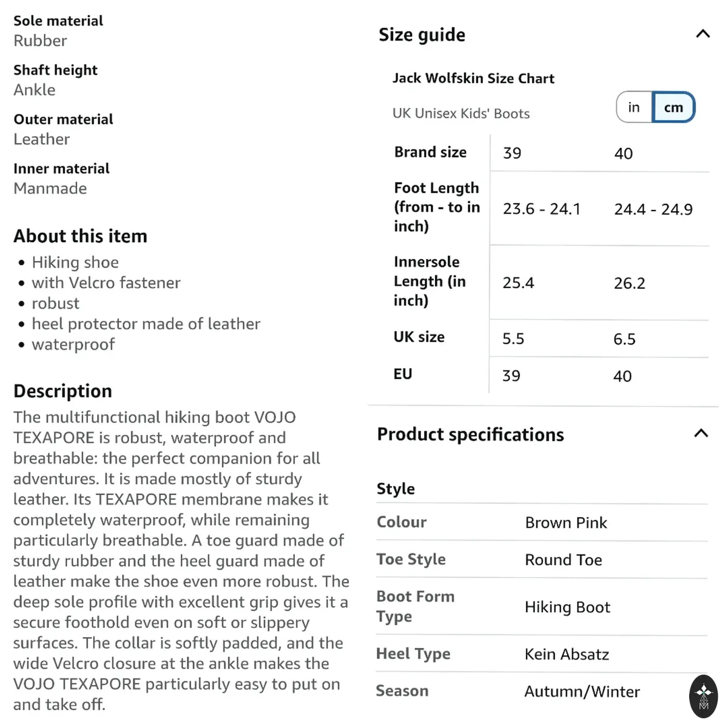Click the Product specifications heading
The image size is (728, 728).
coord(470,434)
